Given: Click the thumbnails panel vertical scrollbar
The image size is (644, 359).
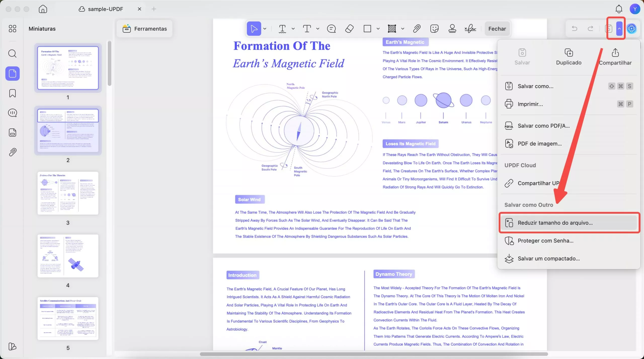Looking at the screenshot, I should coord(109,63).
